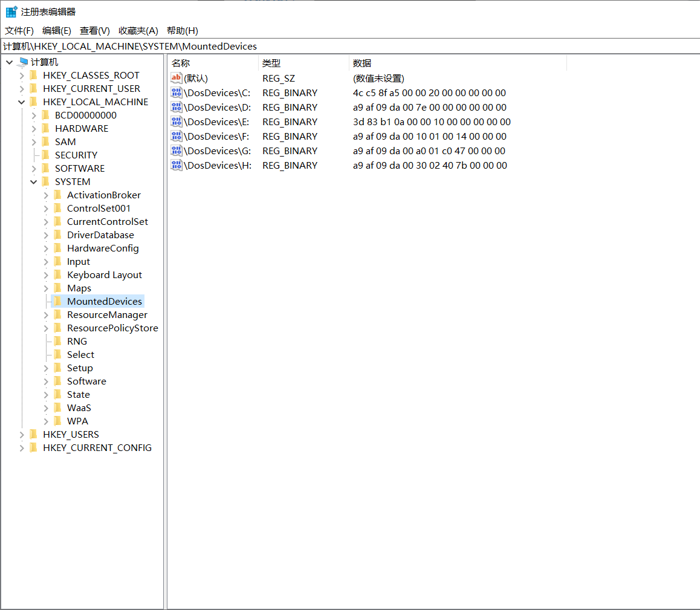This screenshot has width=700, height=610.
Task: Collapse the 计算机 root node
Action: pyautogui.click(x=10, y=62)
